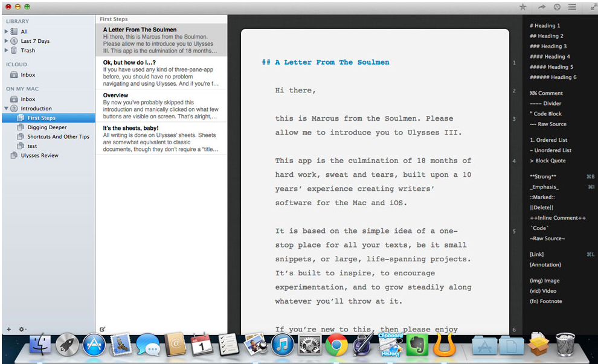Launch the App Store from Dock

coord(94,345)
